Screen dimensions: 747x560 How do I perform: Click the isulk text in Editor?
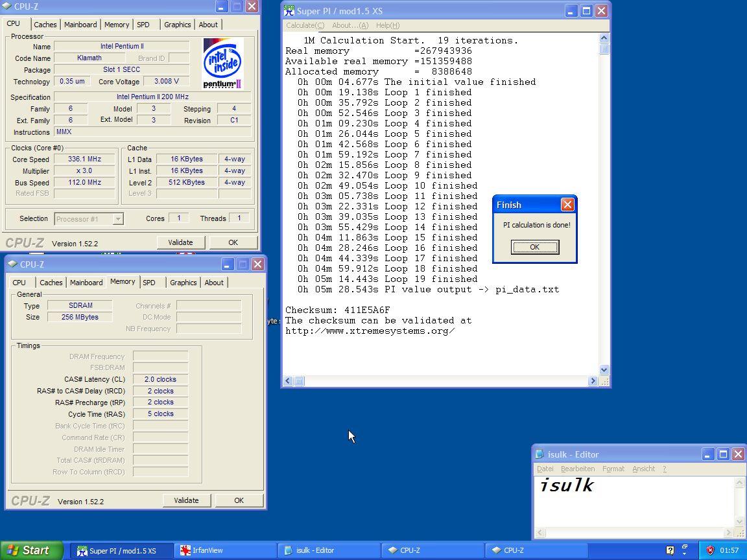567,485
